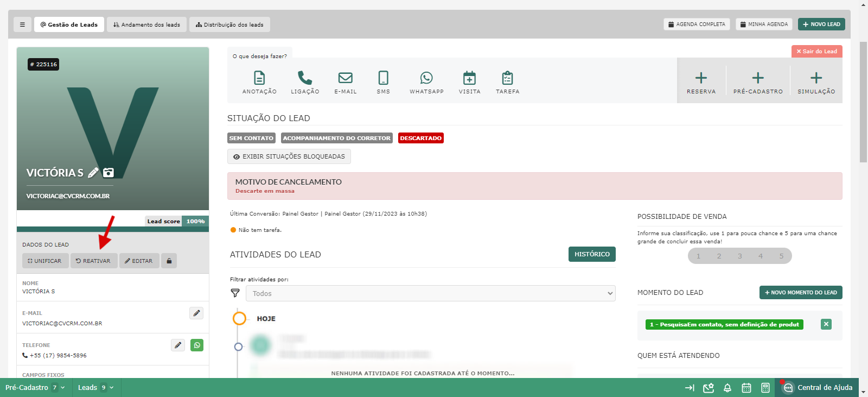The width and height of the screenshot is (868, 397).
Task: Start a Ligação phone call
Action: [x=305, y=82]
